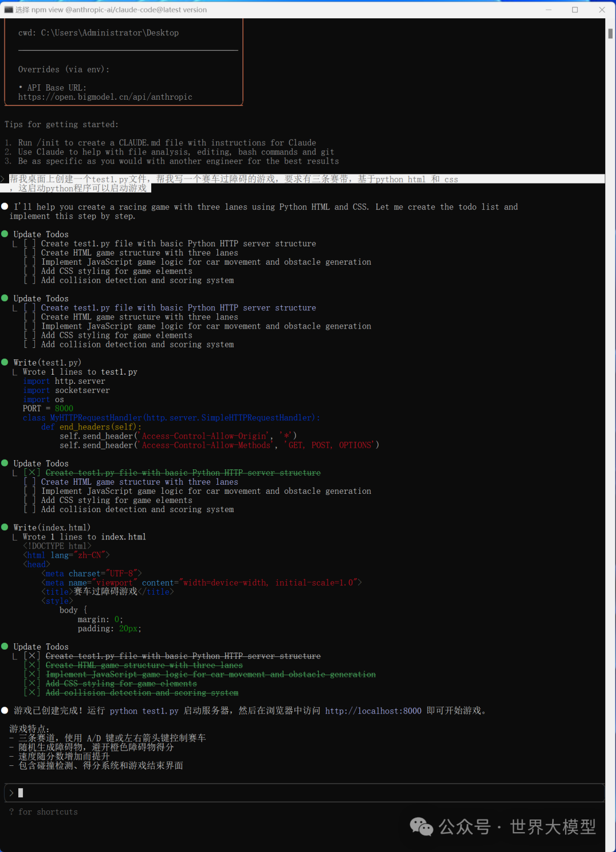Click the send_header 'Access-Control-Allow-Origin' line
Screen dimensions: 616x852
pos(178,436)
